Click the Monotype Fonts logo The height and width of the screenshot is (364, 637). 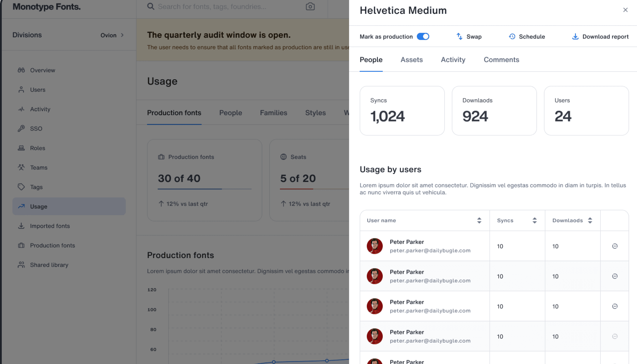click(47, 7)
